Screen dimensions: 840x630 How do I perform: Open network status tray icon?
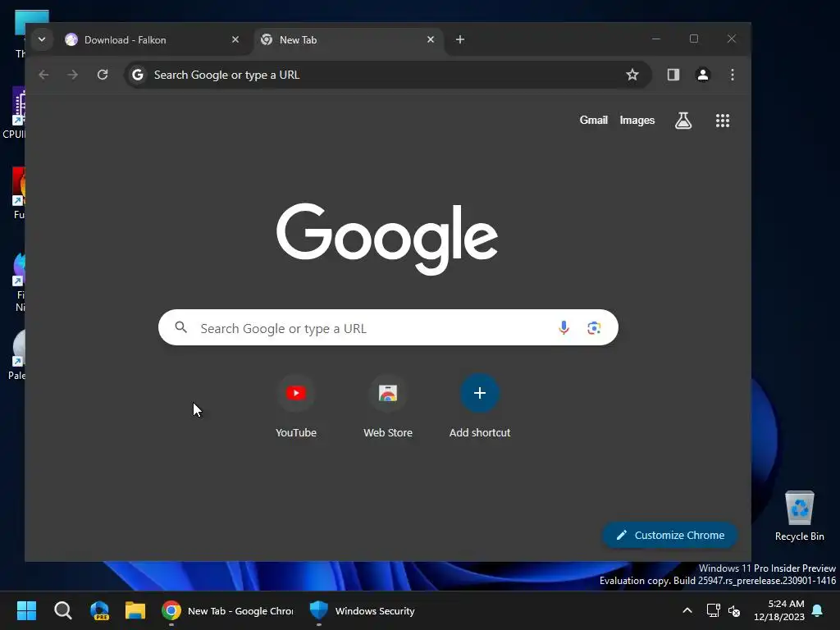(x=713, y=610)
